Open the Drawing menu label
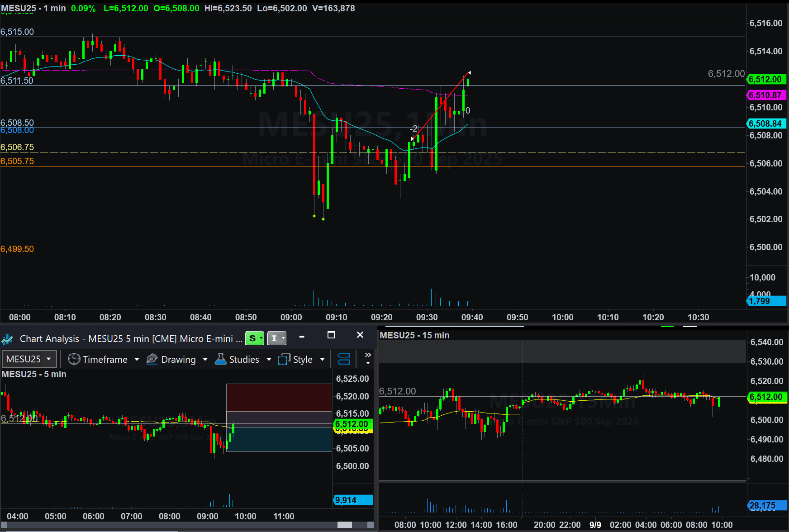This screenshot has height=532, width=789. pyautogui.click(x=178, y=359)
